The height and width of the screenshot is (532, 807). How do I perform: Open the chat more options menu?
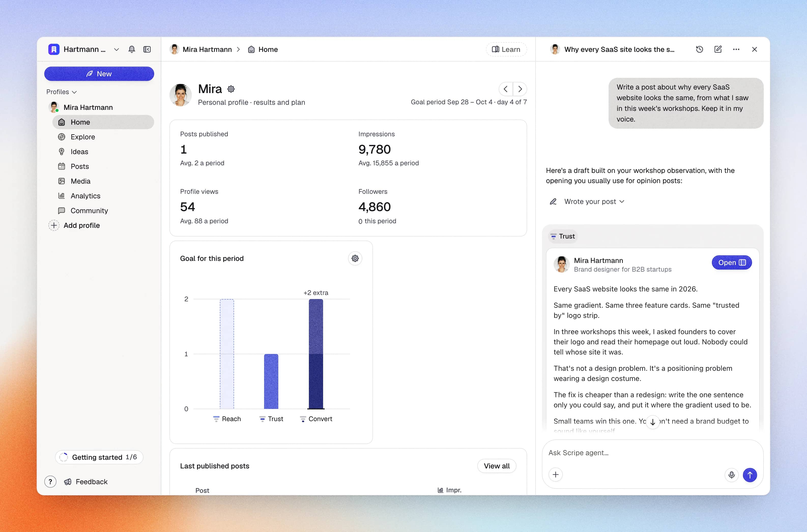[736, 49]
